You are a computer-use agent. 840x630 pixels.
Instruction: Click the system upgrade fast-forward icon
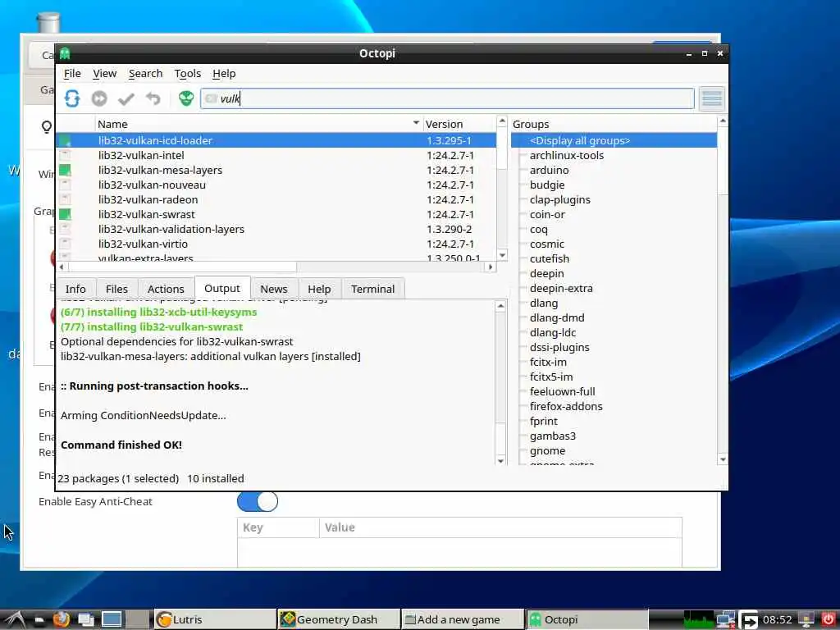pos(99,98)
